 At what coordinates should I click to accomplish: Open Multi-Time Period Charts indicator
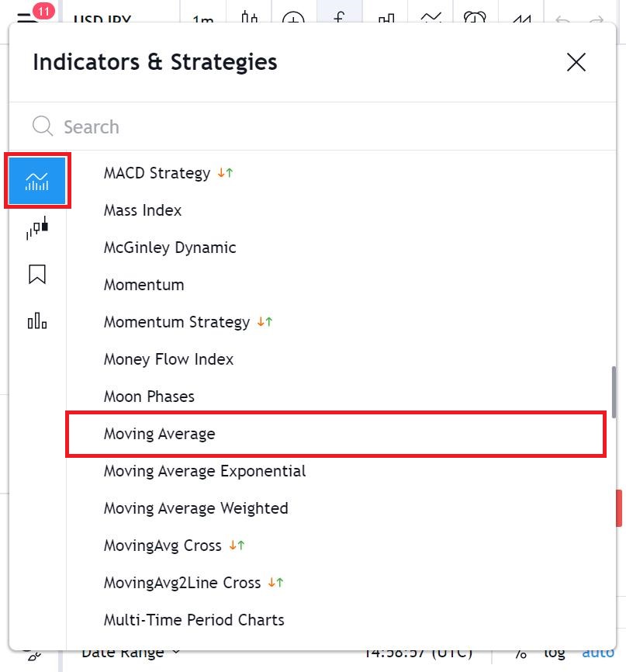pos(194,620)
